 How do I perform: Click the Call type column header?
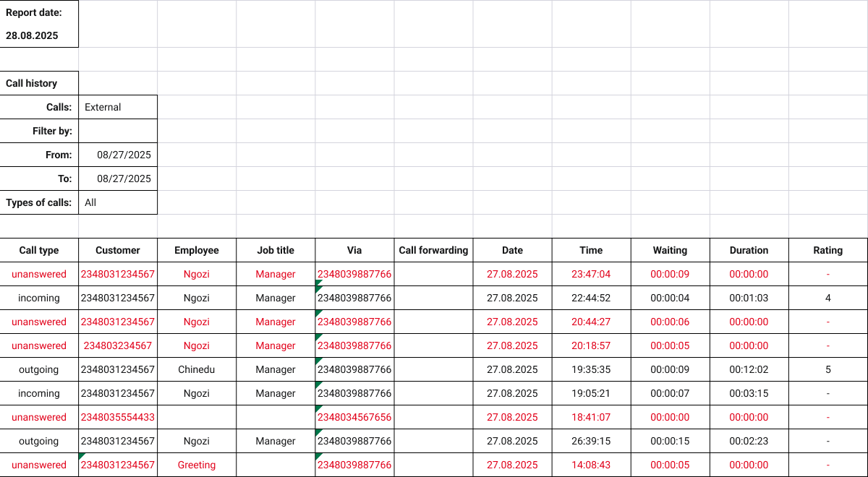point(39,250)
